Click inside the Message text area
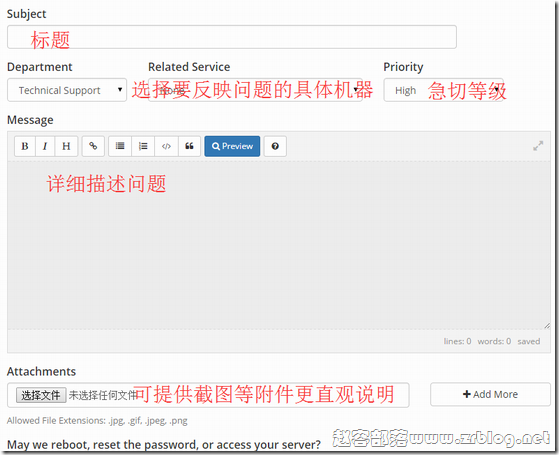The image size is (559, 455). click(x=279, y=245)
